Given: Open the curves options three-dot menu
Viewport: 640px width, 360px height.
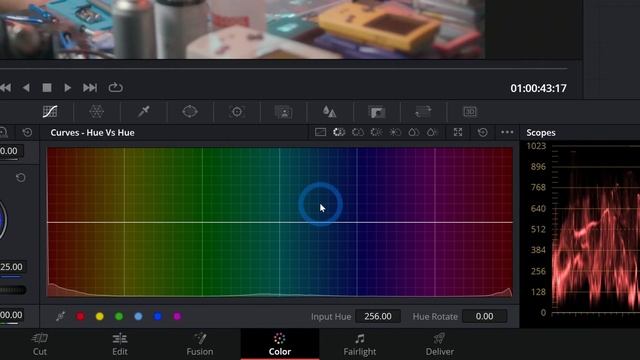Looking at the screenshot, I should point(507,132).
